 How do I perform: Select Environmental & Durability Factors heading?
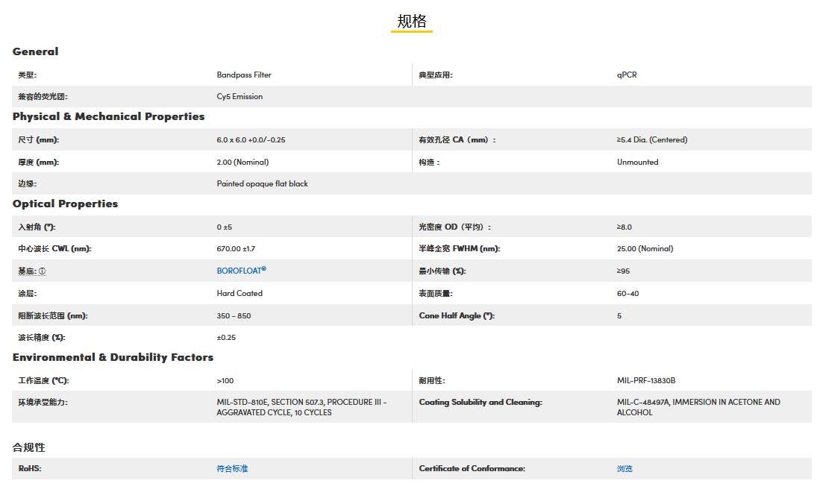113,357
